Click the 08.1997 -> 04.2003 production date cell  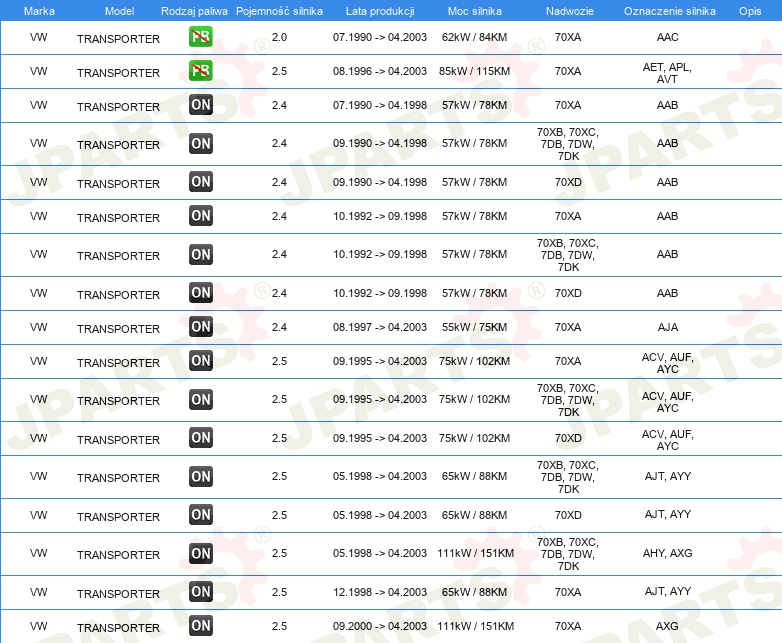pos(380,327)
